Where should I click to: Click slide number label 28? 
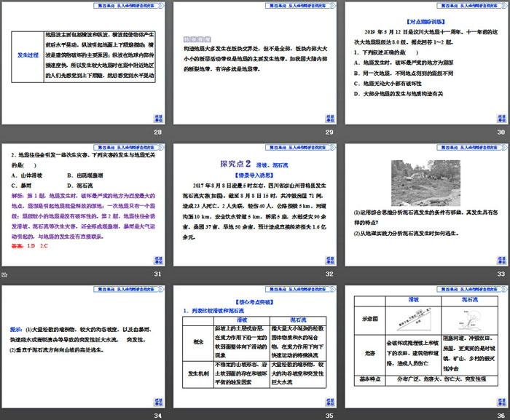[158, 132]
